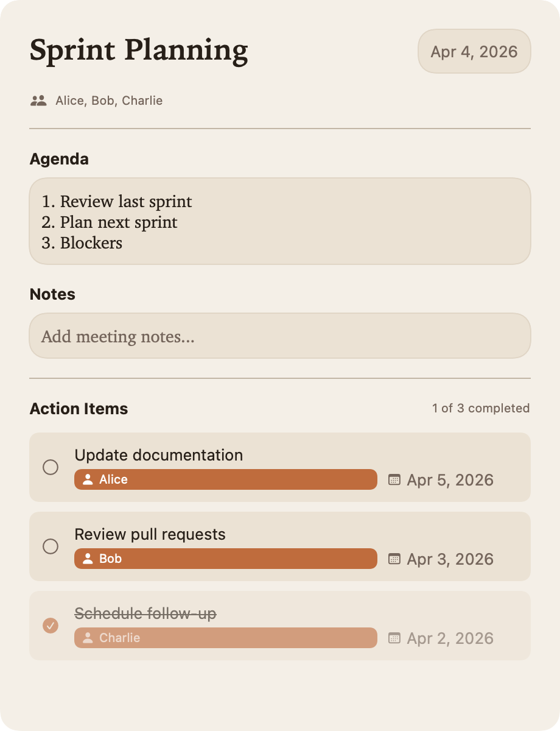This screenshot has height=731, width=560.
Task: Click the Update documentation task title
Action: (x=158, y=455)
